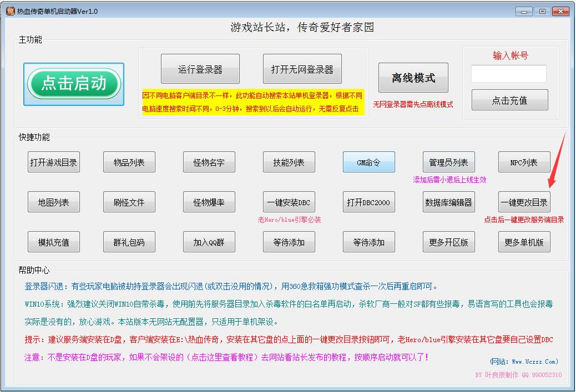Click 点击充值 recharge button
Image resolution: width=576 pixels, height=392 pixels.
pos(509,100)
